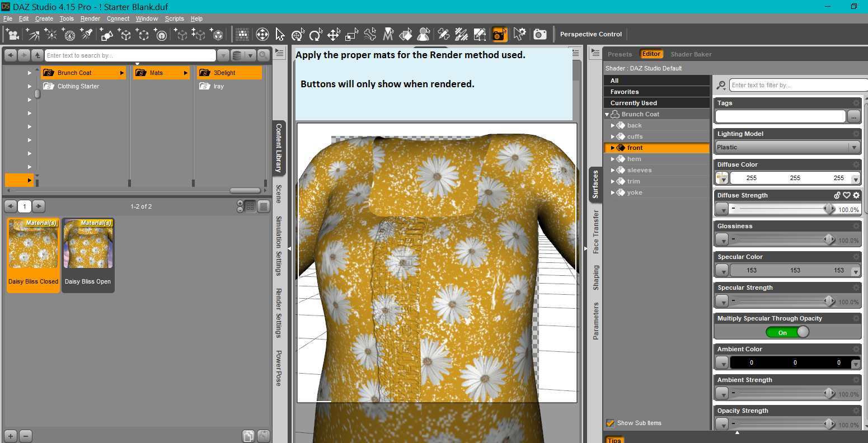Show All surface properties

tap(656, 81)
